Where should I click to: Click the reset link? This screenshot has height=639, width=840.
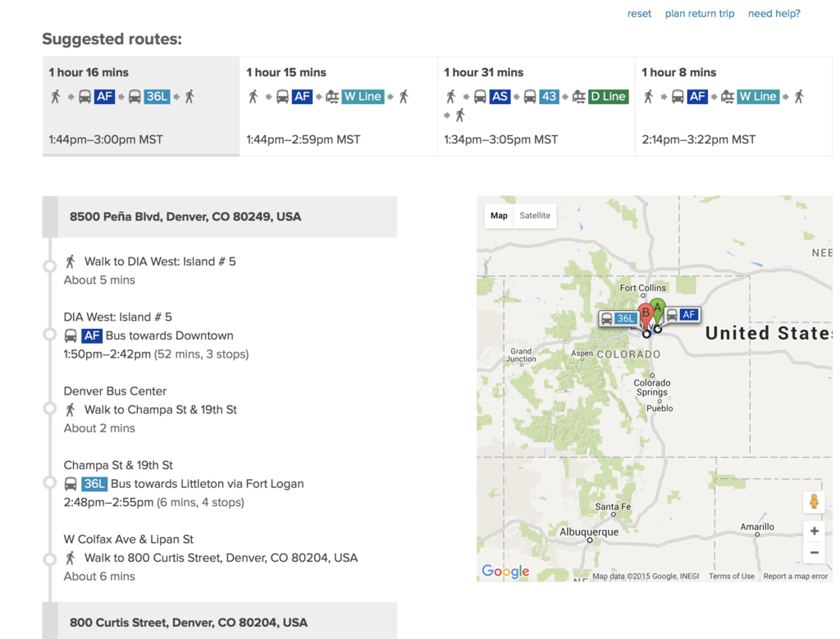pyautogui.click(x=639, y=14)
